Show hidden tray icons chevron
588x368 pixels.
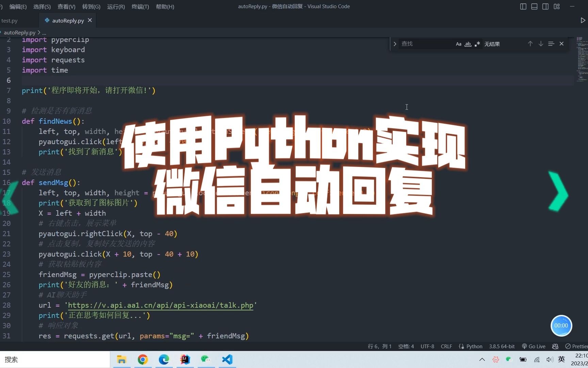point(482,359)
